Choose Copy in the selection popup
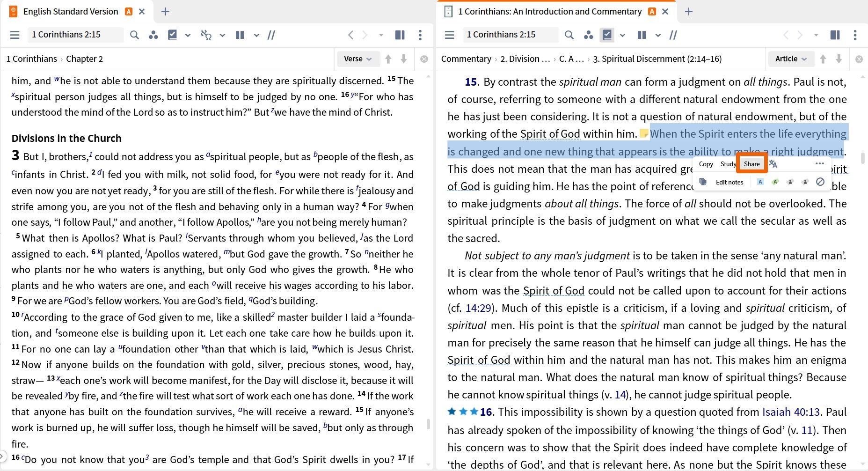868x471 pixels. pos(706,164)
